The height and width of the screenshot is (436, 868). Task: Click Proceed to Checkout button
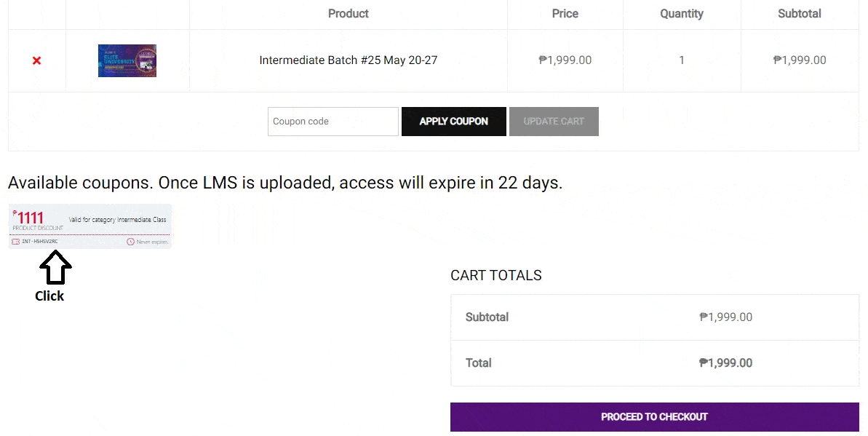click(x=654, y=417)
